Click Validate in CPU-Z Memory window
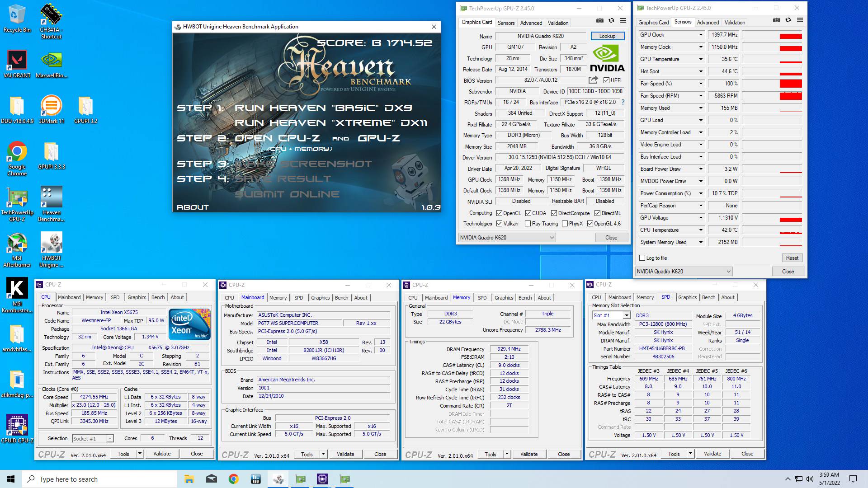Image resolution: width=868 pixels, height=488 pixels. [x=528, y=454]
